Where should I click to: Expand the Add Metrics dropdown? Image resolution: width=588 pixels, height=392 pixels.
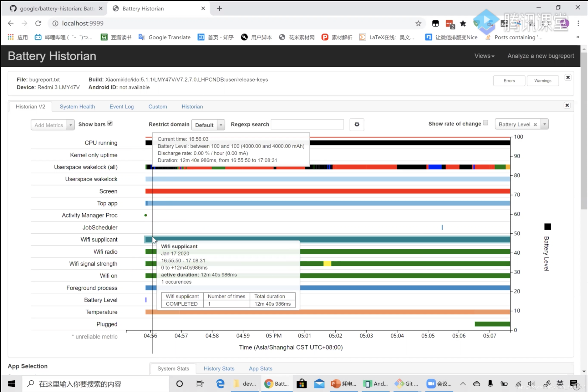pos(70,125)
